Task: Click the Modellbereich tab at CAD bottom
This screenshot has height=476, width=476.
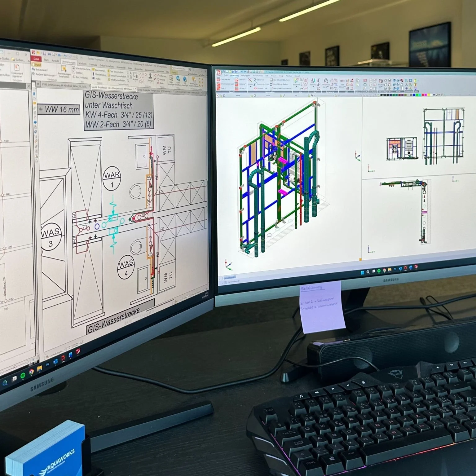Action: point(230,277)
